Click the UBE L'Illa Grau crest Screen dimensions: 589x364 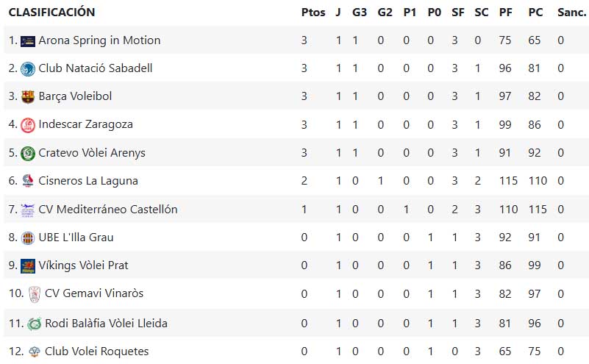tap(28, 238)
